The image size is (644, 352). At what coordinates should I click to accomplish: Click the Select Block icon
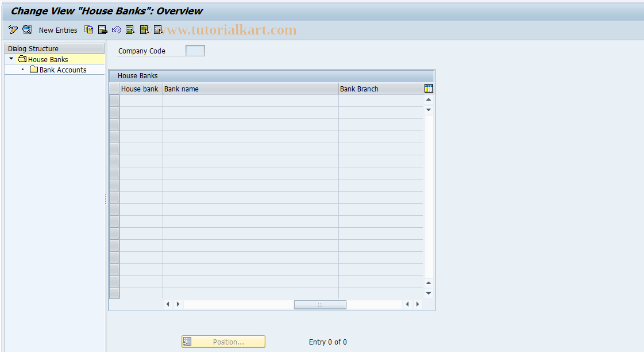click(x=144, y=29)
